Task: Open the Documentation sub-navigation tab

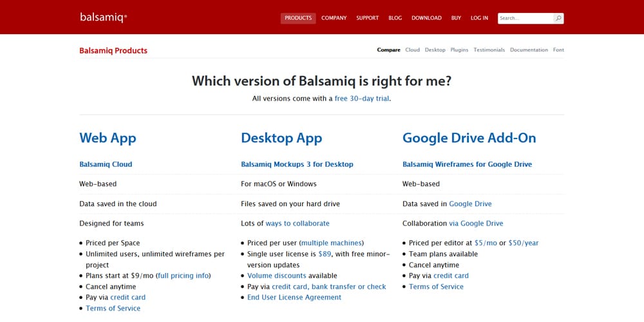Action: click(x=529, y=50)
